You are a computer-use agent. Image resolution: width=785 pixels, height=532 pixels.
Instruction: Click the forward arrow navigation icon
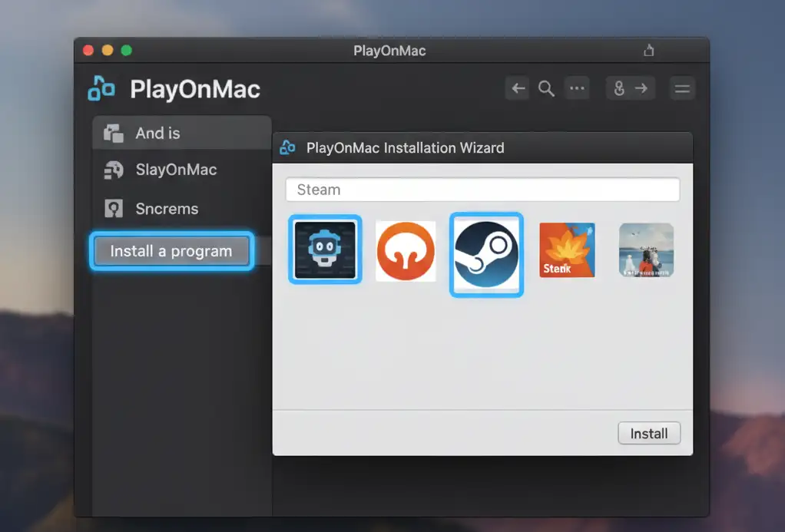(x=641, y=88)
